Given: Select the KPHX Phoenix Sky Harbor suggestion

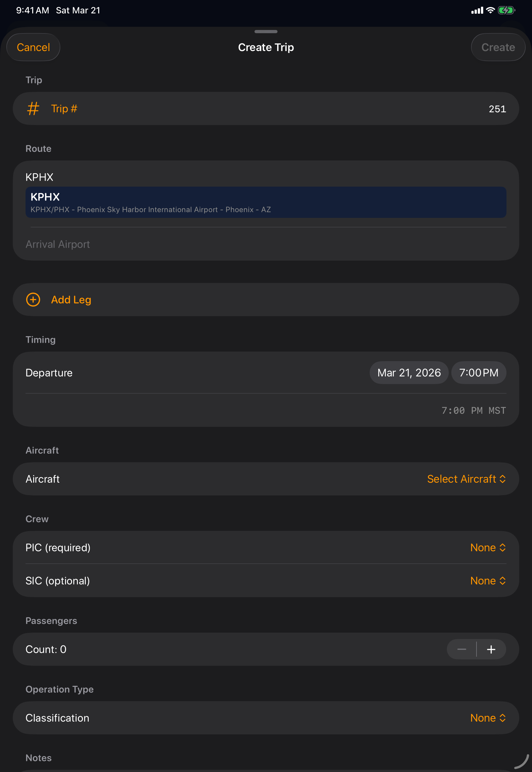Looking at the screenshot, I should pos(266,202).
